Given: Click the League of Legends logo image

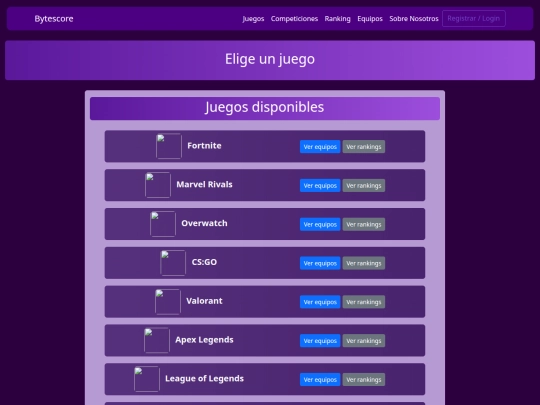Looking at the screenshot, I should [147, 379].
